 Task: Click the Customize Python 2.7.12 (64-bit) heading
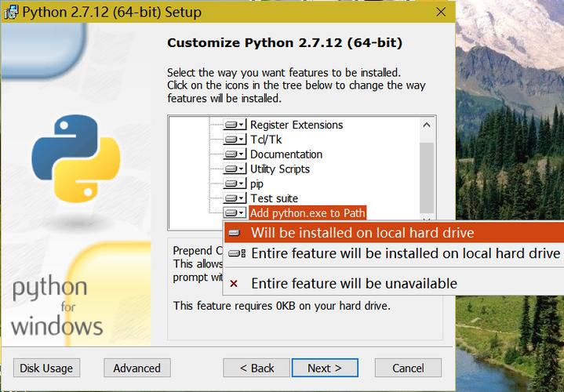click(285, 43)
